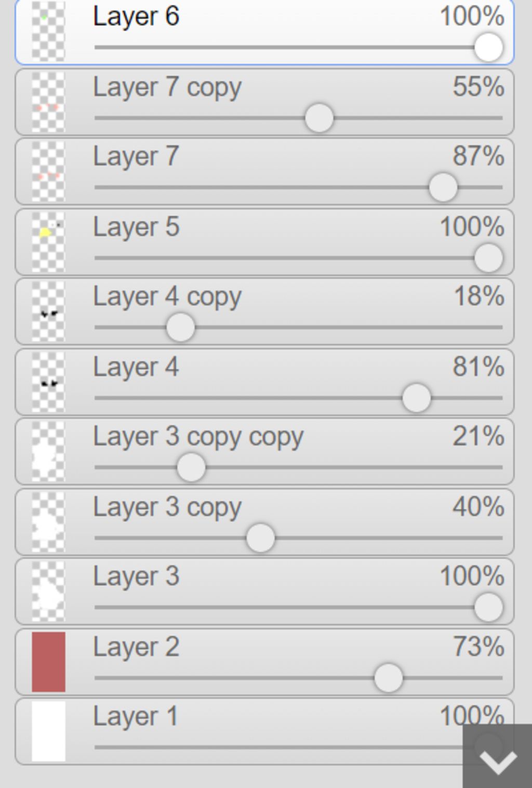Click the Layer 5 thumbnail with yellow shape
Image resolution: width=532 pixels, height=788 pixels.
coord(48,242)
